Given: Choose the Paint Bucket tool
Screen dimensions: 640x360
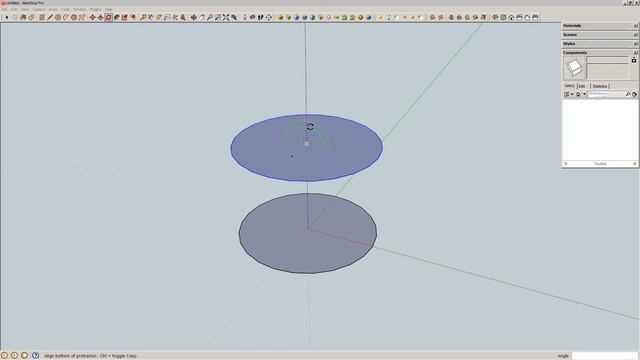Looking at the screenshot, I should [x=23, y=17].
